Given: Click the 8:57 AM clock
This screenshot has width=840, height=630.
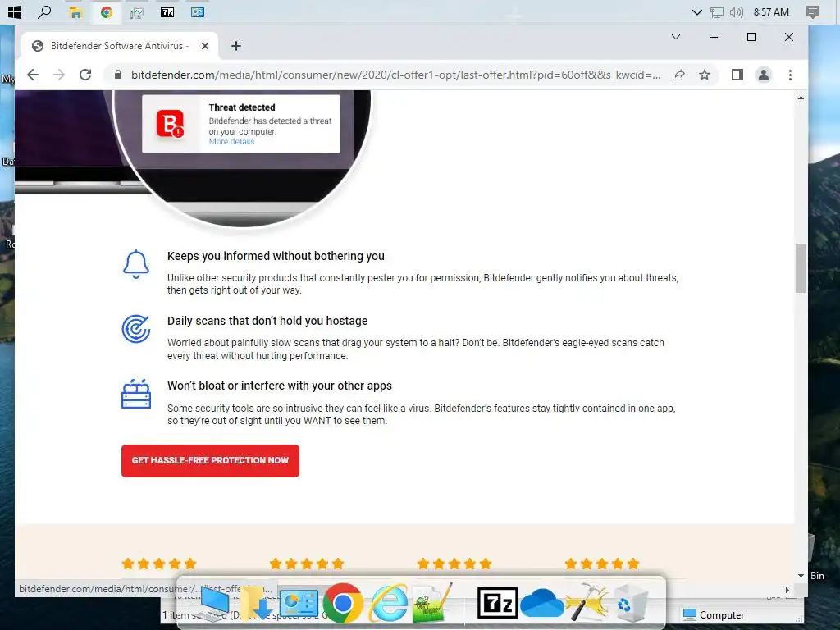Looking at the screenshot, I should 771,11.
